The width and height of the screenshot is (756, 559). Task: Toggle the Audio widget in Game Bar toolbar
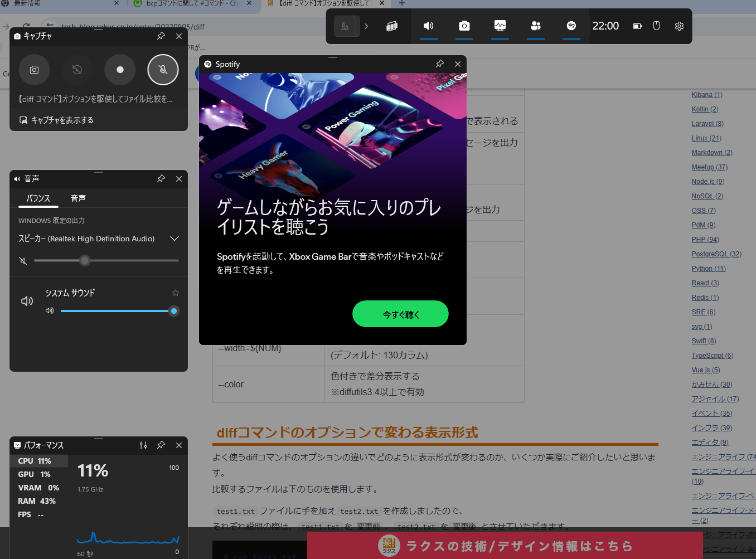click(428, 26)
